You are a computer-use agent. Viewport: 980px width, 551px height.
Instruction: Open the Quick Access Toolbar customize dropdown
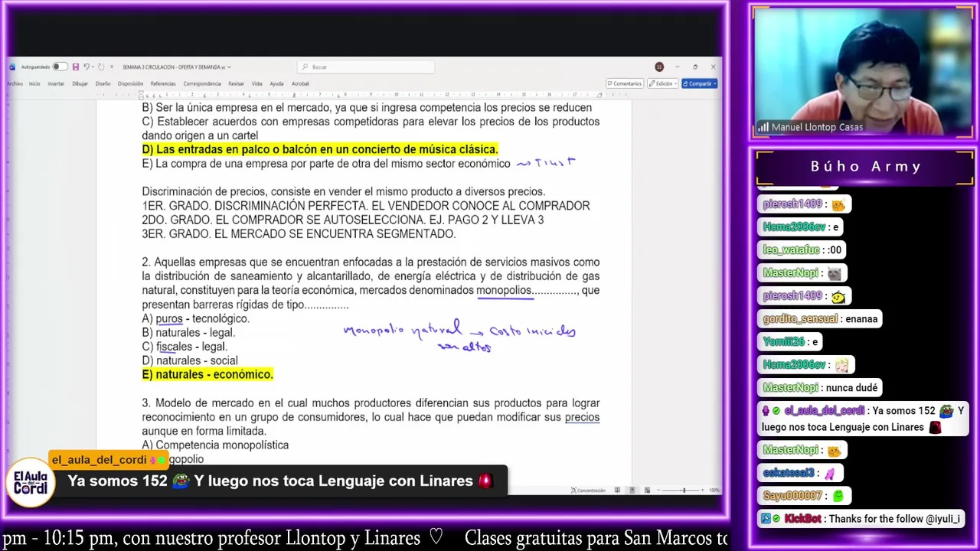[112, 67]
